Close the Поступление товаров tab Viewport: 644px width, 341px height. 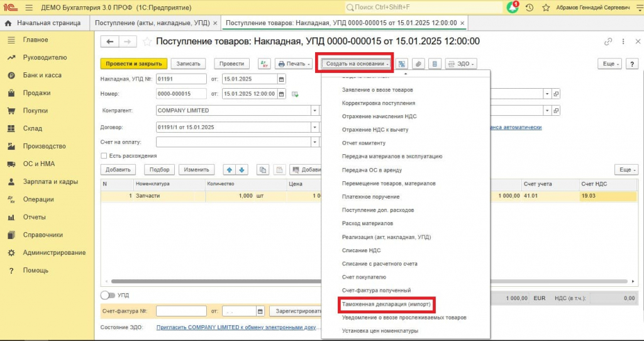pyautogui.click(x=462, y=23)
